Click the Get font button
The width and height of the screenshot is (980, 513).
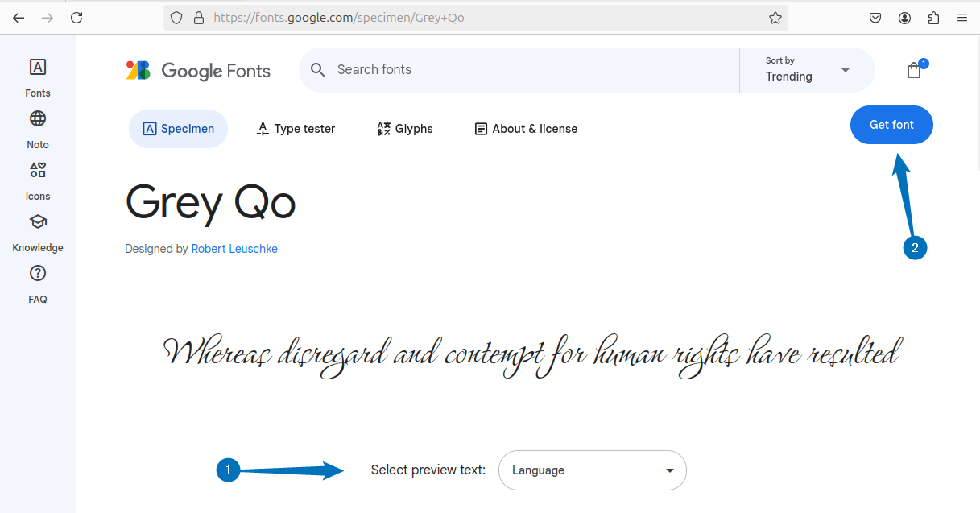click(x=891, y=125)
